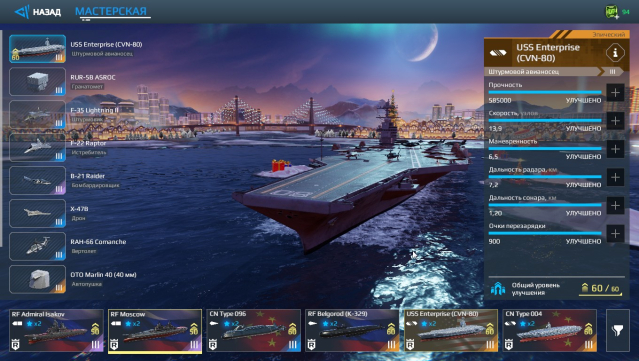The width and height of the screenshot is (639, 361).
Task: Choose the RF Moscow ship card
Action: [x=155, y=330]
